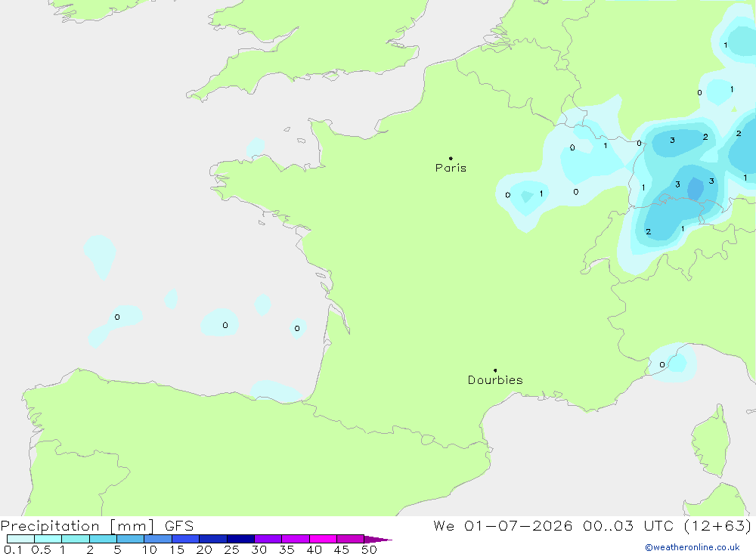Pick the 20–25 mm dark blue swatch

click(x=212, y=539)
